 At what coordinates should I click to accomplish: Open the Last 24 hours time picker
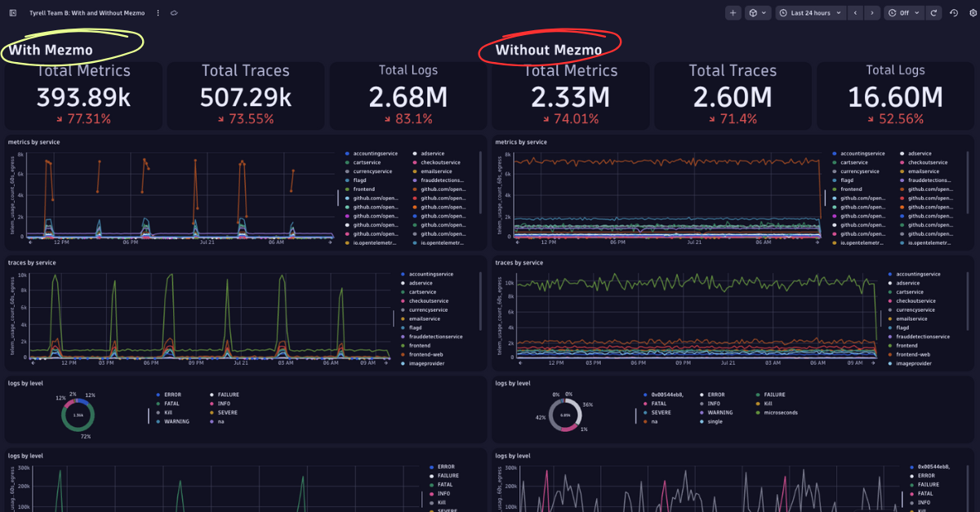coord(809,13)
